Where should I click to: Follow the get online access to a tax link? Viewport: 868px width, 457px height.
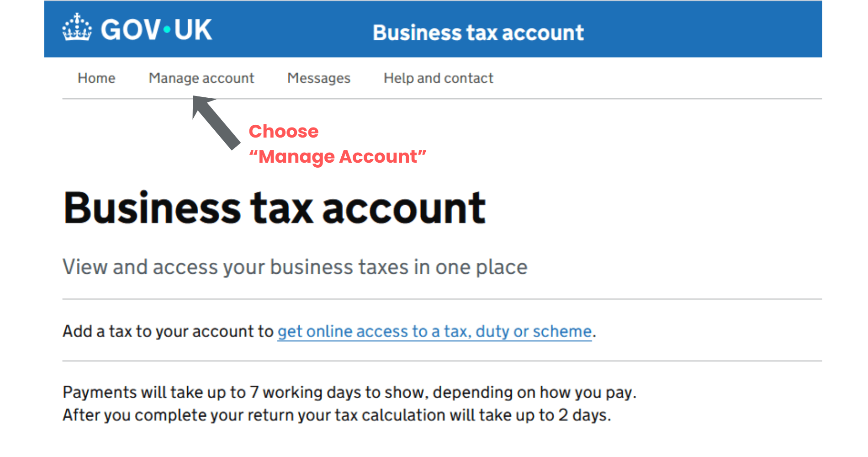[434, 331]
